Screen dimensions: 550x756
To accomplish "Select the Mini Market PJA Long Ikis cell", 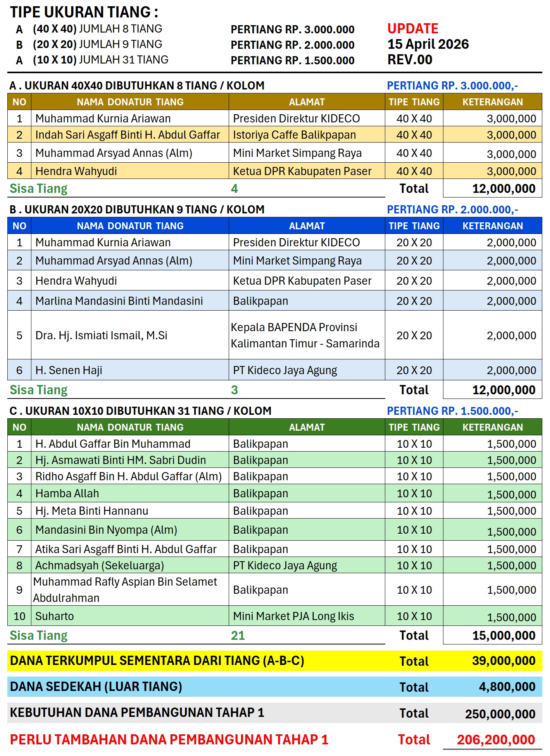I will click(x=293, y=616).
